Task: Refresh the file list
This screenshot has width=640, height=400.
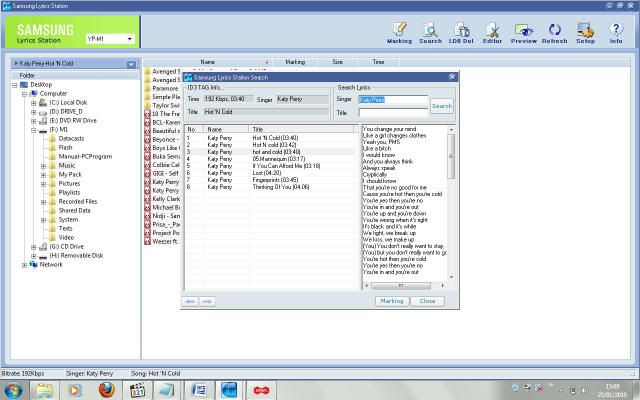Action: (x=554, y=33)
